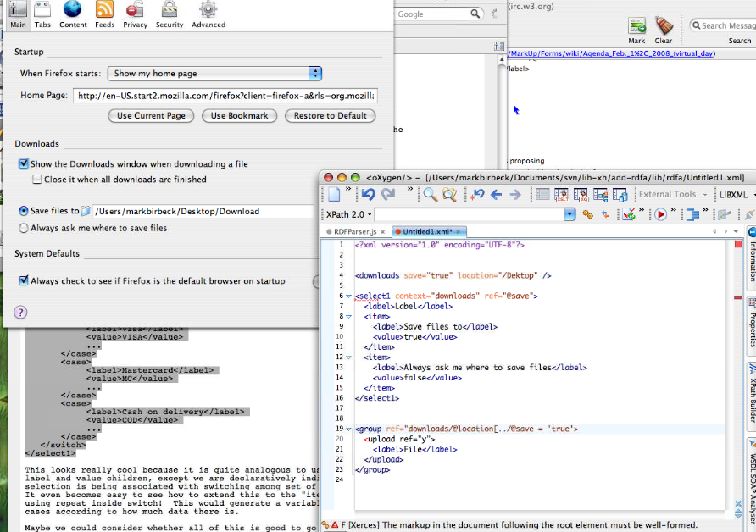Screen dimensions: 756x532
Task: Collapse the item fold on line 12
Action: (x=348, y=357)
